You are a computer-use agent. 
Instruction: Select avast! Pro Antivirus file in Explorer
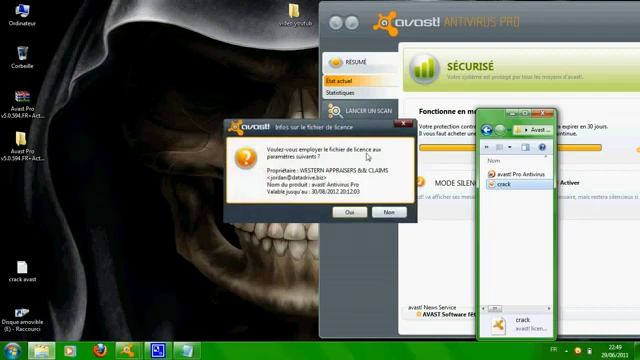click(x=516, y=174)
